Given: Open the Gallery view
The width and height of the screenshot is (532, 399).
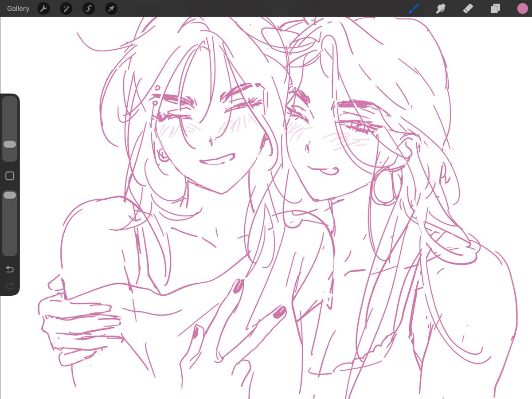Looking at the screenshot, I should [x=18, y=8].
